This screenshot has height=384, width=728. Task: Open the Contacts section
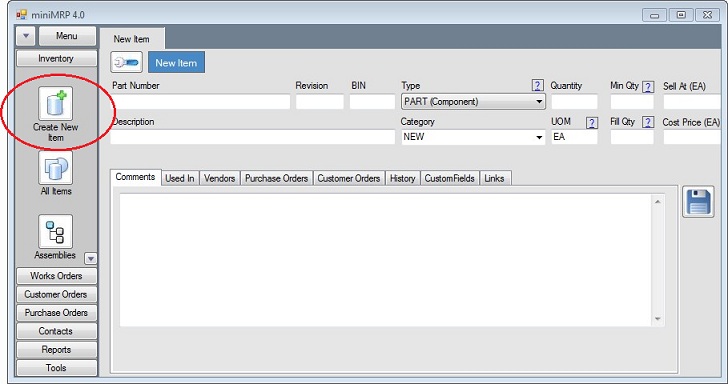[x=56, y=332]
